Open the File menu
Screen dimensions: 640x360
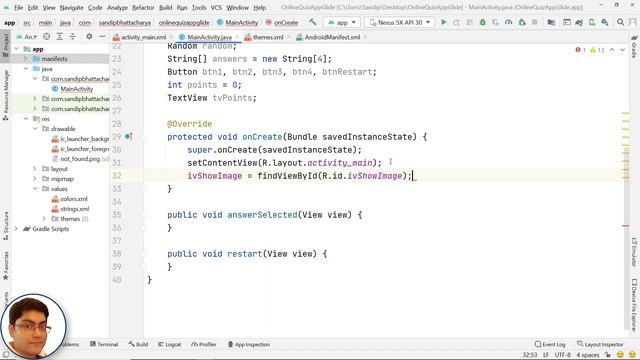18,7
